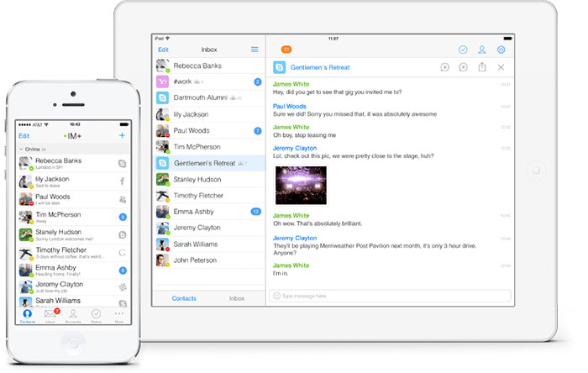Viewport: 588px width, 373px height.
Task: Select Emma Ashby contact on iPhone
Action: click(x=73, y=271)
